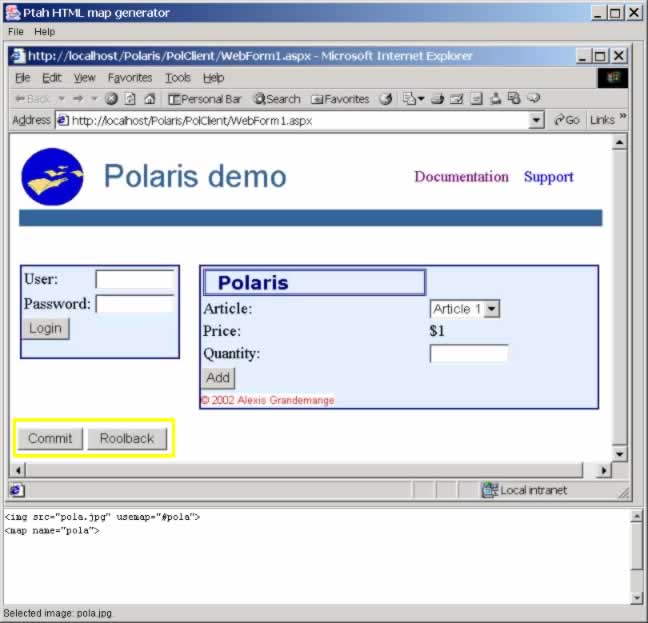The width and height of the screenshot is (648, 623).
Task: Expand the Links toolbar chevron
Action: [x=622, y=116]
